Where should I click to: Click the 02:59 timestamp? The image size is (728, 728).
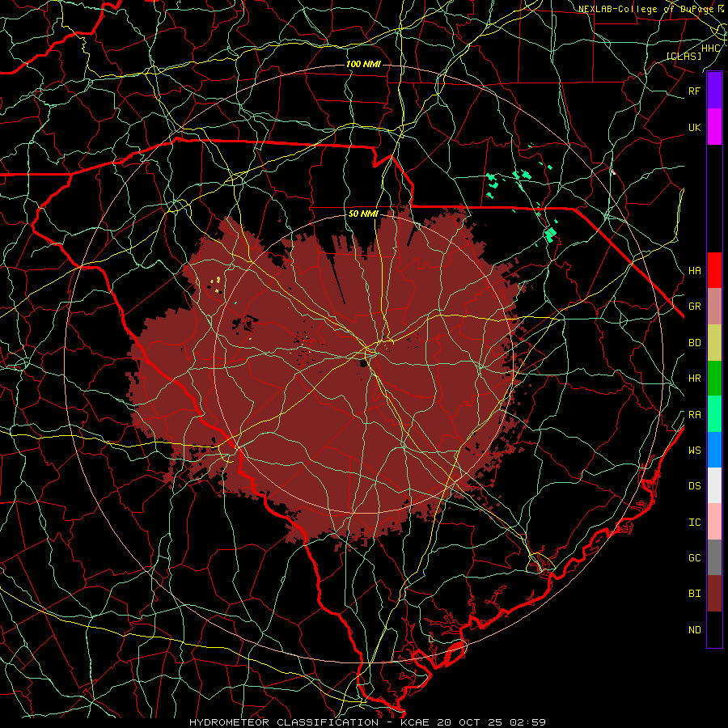pos(527,722)
